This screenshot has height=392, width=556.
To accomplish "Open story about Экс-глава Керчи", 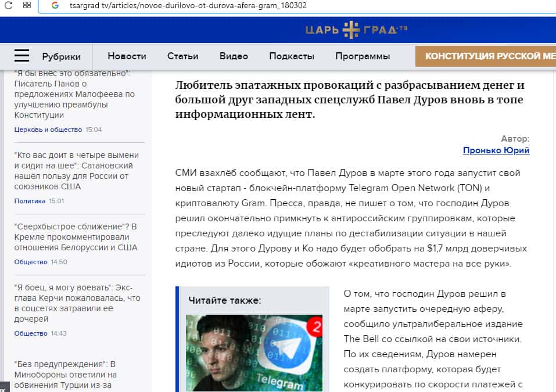I will [x=77, y=303].
